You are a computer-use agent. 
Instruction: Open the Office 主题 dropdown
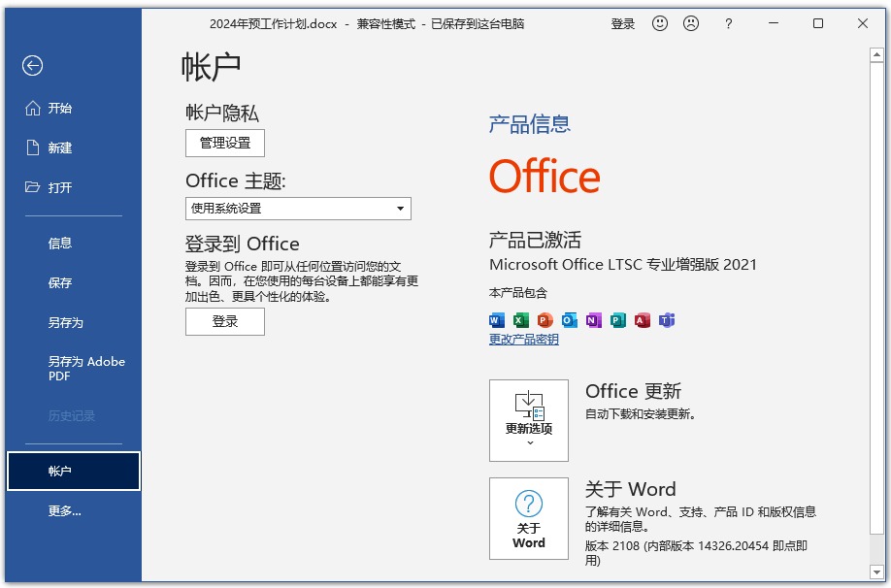pos(399,208)
